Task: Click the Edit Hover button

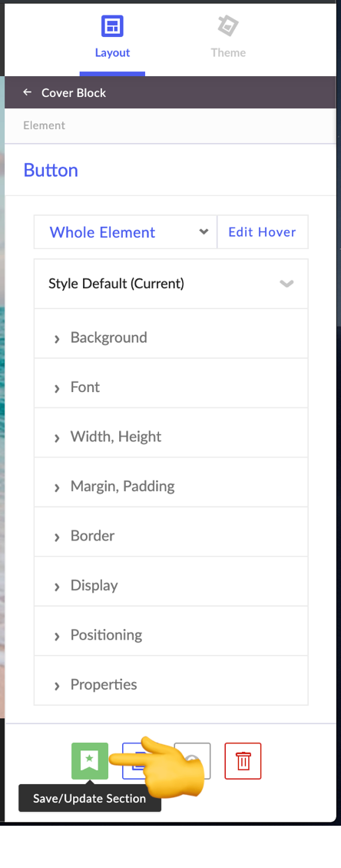Action: point(263,232)
